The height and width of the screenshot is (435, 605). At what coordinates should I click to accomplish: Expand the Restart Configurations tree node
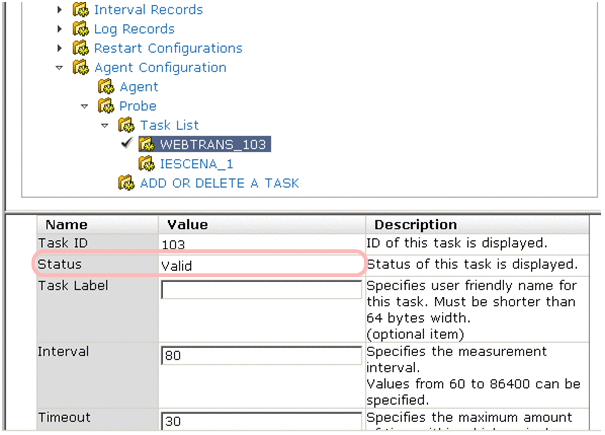pos(60,48)
